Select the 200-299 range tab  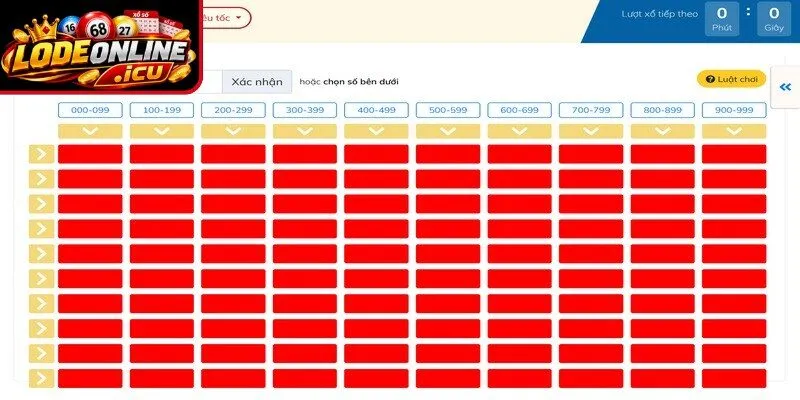[x=233, y=110]
